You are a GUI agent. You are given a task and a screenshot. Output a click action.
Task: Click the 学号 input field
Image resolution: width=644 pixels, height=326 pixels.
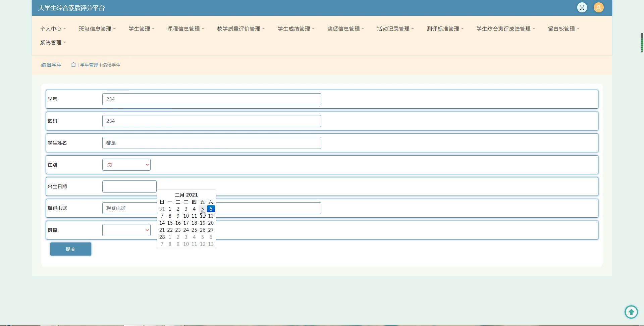pos(212,99)
